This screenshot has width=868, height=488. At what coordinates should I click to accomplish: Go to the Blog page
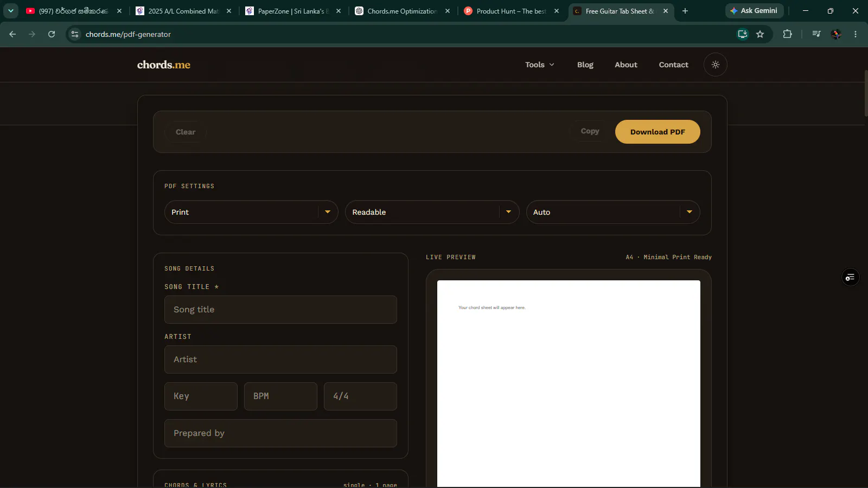click(585, 65)
